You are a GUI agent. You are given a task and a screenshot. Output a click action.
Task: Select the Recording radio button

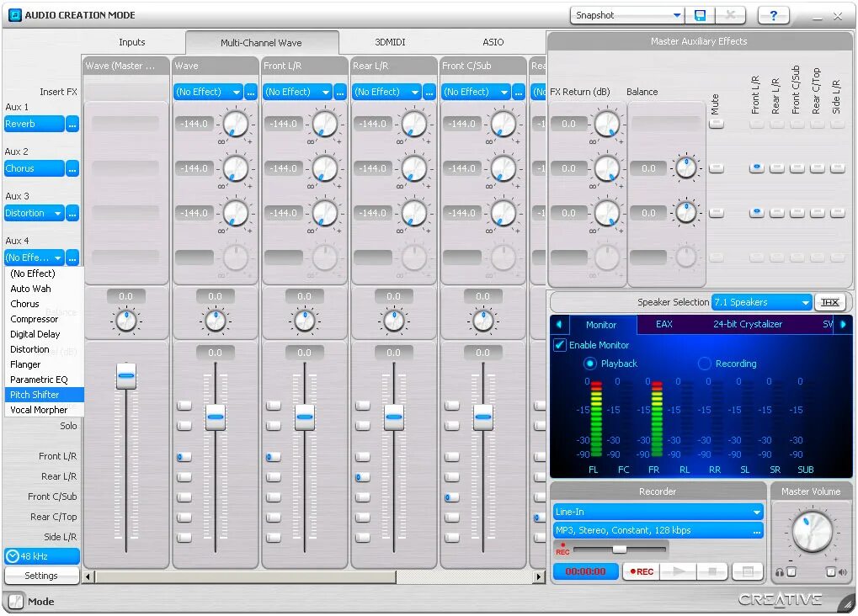pyautogui.click(x=704, y=364)
